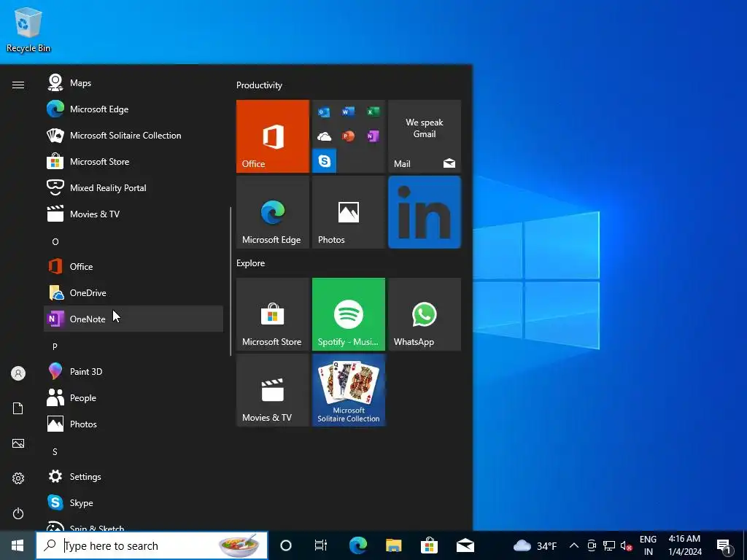Launch Paint 3D
The height and width of the screenshot is (560, 747).
pyautogui.click(x=133, y=371)
